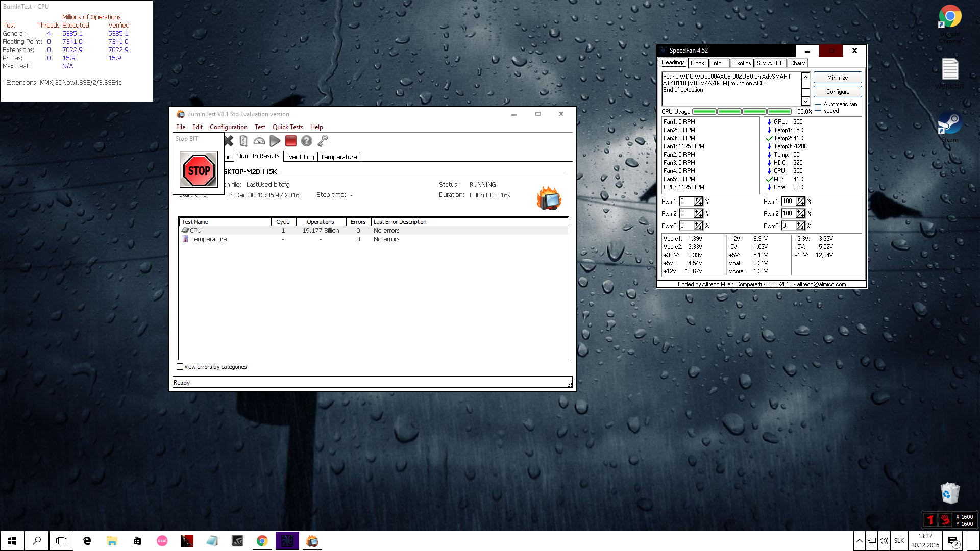Click the start tests play icon
The width and height of the screenshot is (980, 551).
275,141
